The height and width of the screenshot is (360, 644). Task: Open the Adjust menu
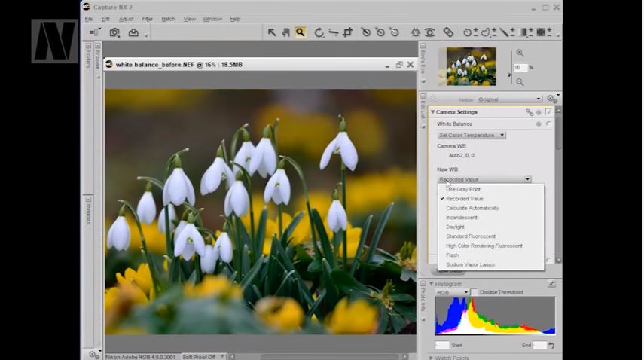pos(127,19)
